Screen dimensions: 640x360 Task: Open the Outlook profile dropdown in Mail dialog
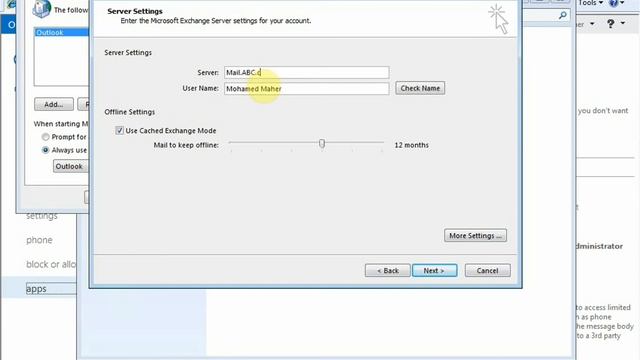pos(71,166)
